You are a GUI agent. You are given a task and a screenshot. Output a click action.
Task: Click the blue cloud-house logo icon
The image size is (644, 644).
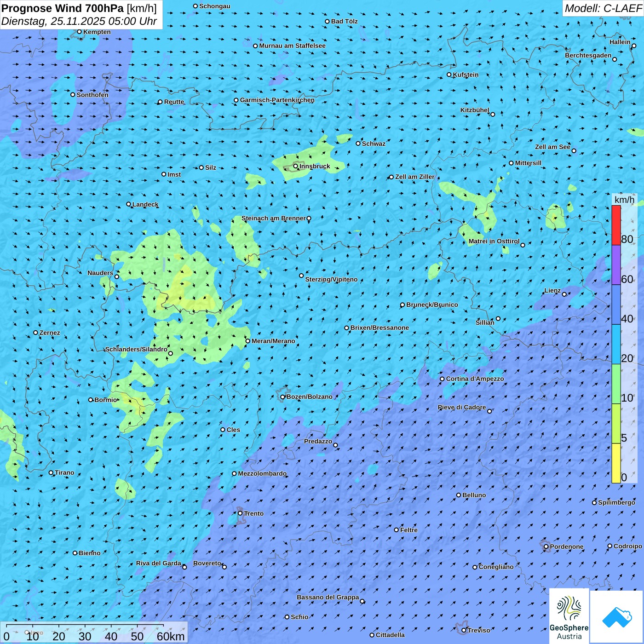[616, 617]
